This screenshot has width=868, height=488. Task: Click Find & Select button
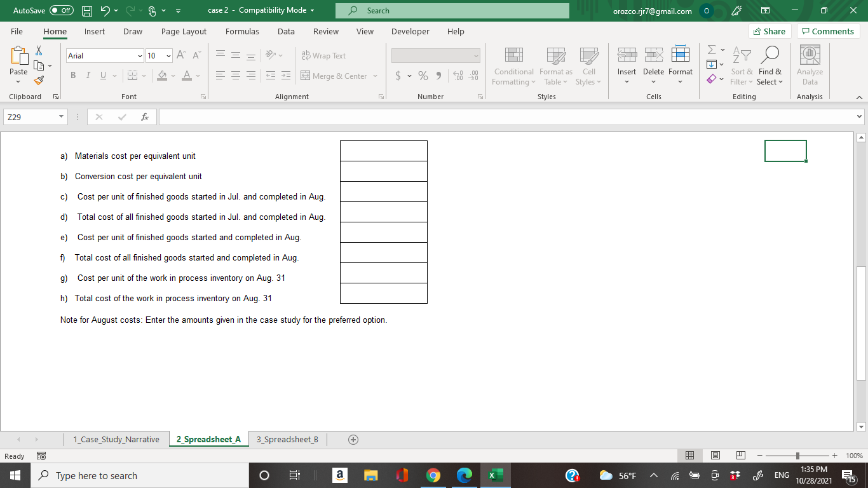[x=770, y=66]
